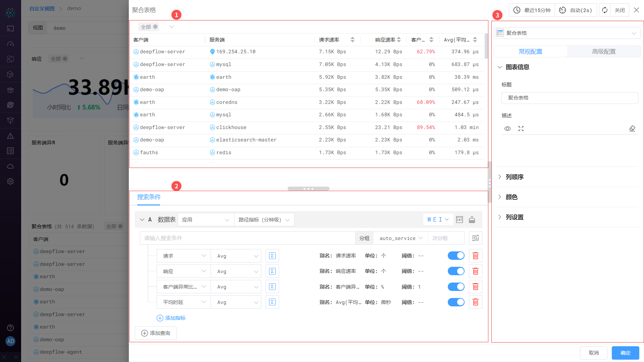Click clear brush icon in query header
The width and height of the screenshot is (644, 362).
472,220
